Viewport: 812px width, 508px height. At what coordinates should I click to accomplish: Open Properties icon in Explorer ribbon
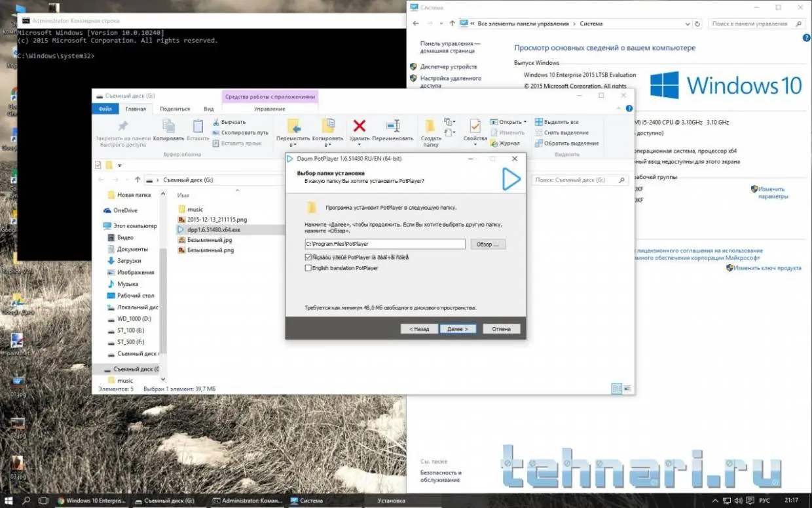click(x=475, y=126)
